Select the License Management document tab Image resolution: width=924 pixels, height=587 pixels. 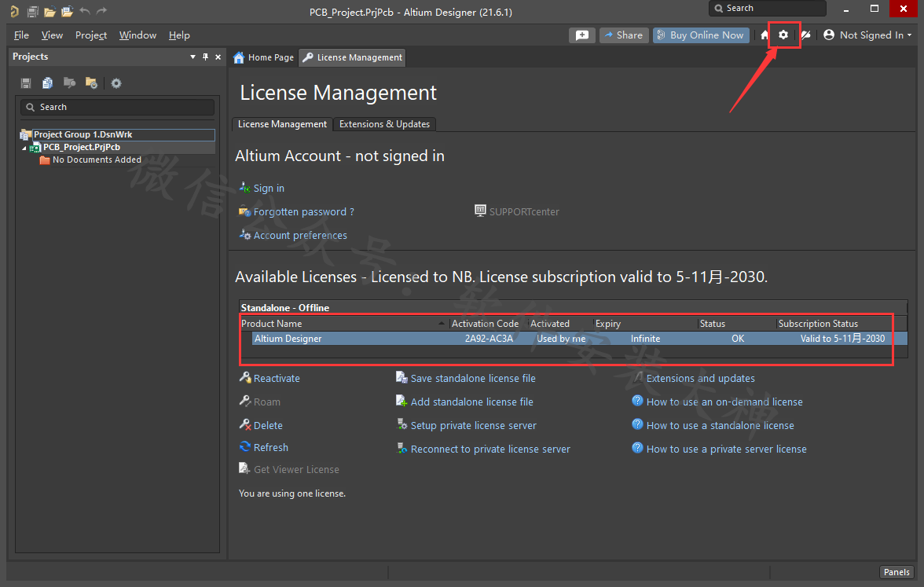click(x=352, y=58)
